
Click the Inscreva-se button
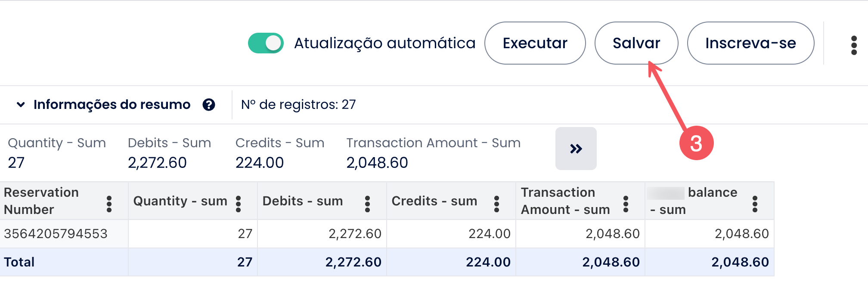[x=750, y=43]
